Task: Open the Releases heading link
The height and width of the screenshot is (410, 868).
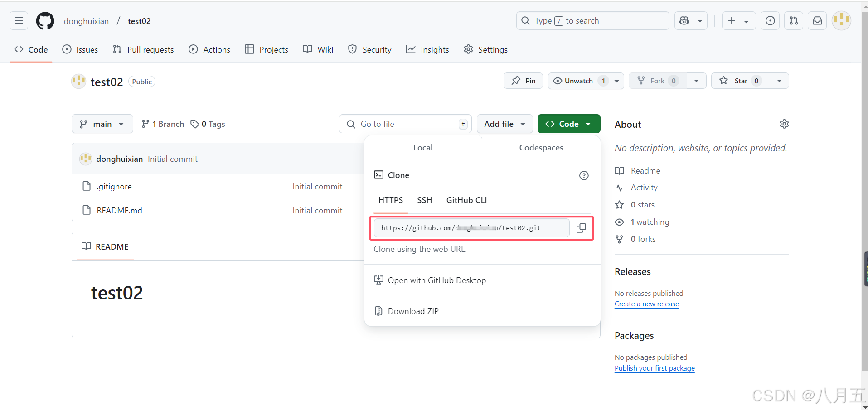Action: [x=633, y=271]
